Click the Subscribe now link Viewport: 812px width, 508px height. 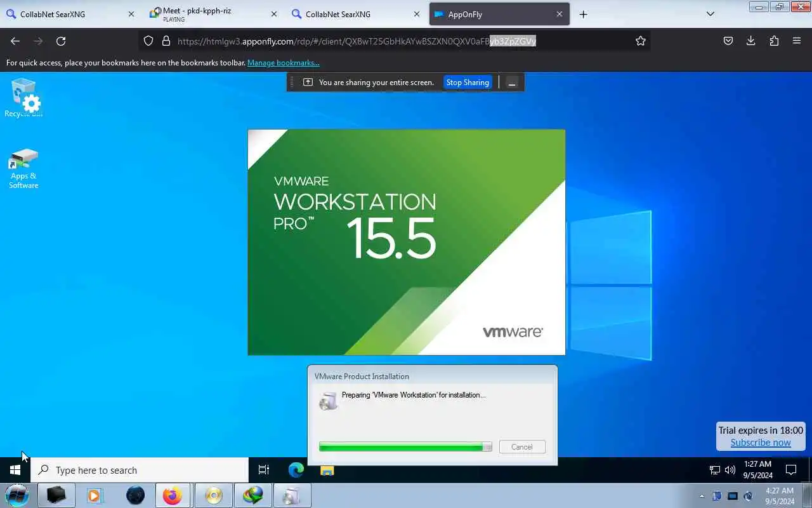[x=761, y=443]
